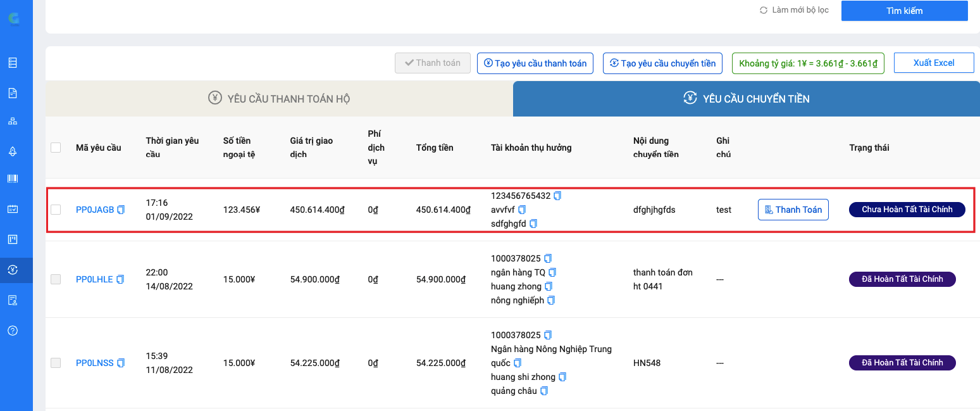Tick the checkbox for row PP0JAGB
This screenshot has width=980, height=411.
(56, 210)
